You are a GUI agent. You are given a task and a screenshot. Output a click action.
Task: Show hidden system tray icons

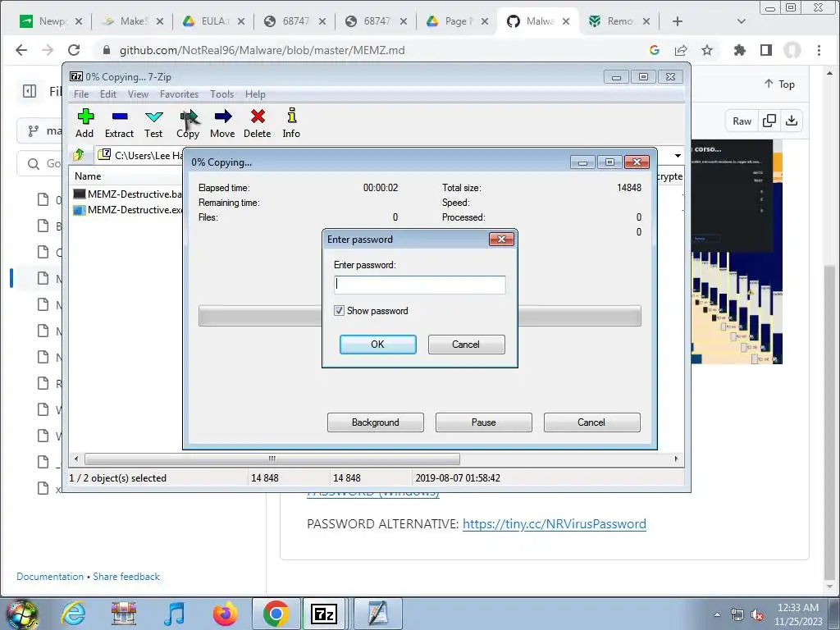[717, 615]
